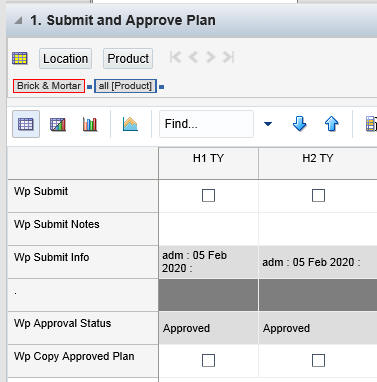Check Wp Copy Approved Plan for H1 TY

(208, 360)
